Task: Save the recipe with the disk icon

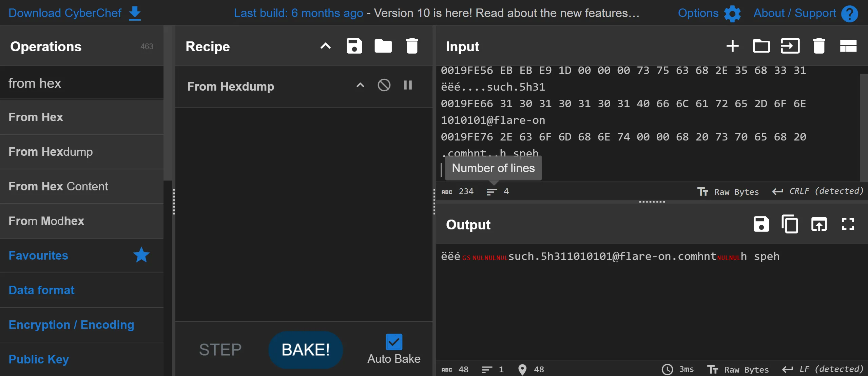Action: coord(354,46)
